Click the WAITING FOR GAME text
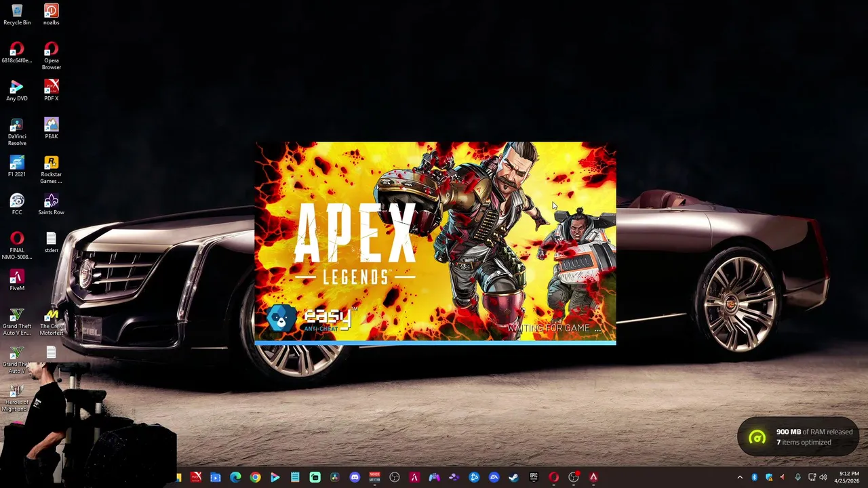This screenshot has width=868, height=488. coord(554,328)
